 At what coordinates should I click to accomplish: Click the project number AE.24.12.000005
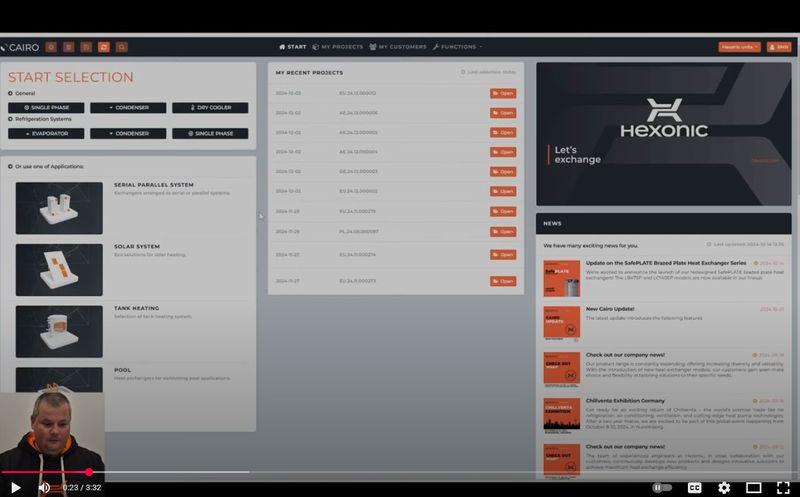pos(358,133)
